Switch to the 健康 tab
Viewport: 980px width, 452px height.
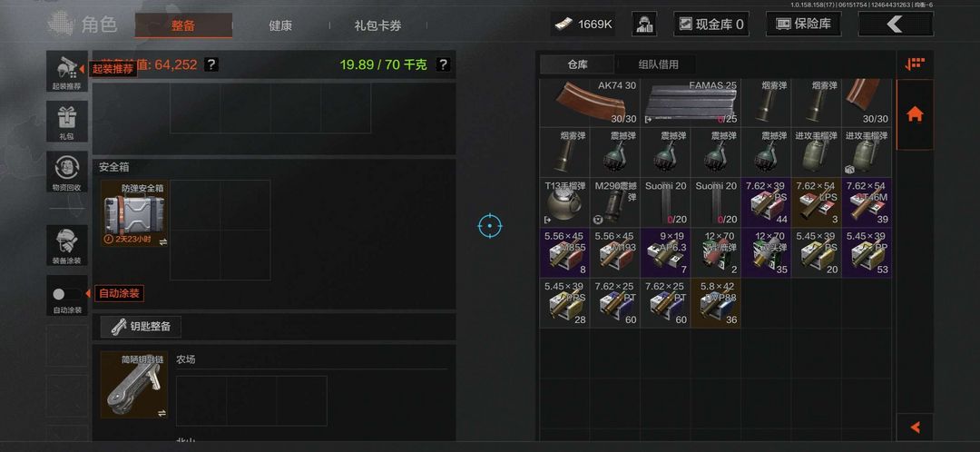coord(280,25)
